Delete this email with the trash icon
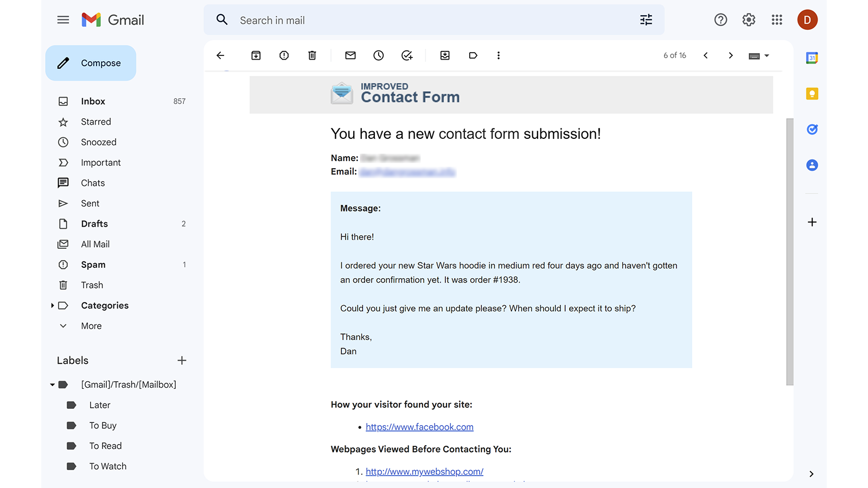 point(312,55)
